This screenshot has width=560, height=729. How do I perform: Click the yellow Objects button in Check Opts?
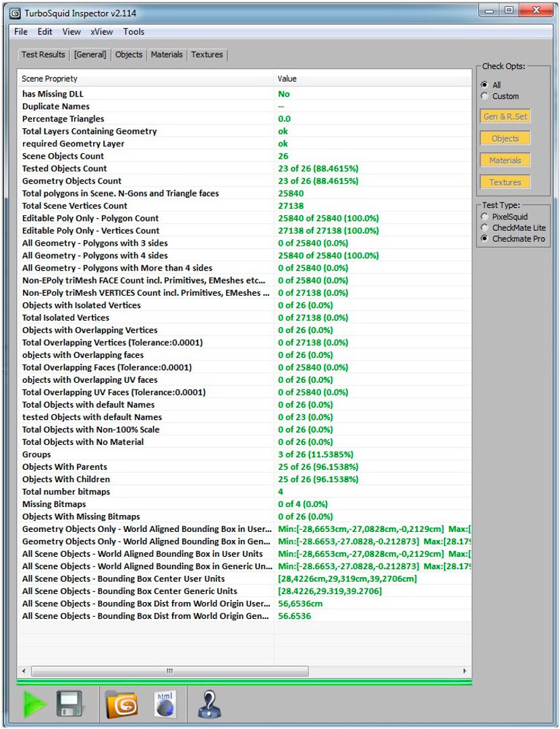(x=505, y=138)
